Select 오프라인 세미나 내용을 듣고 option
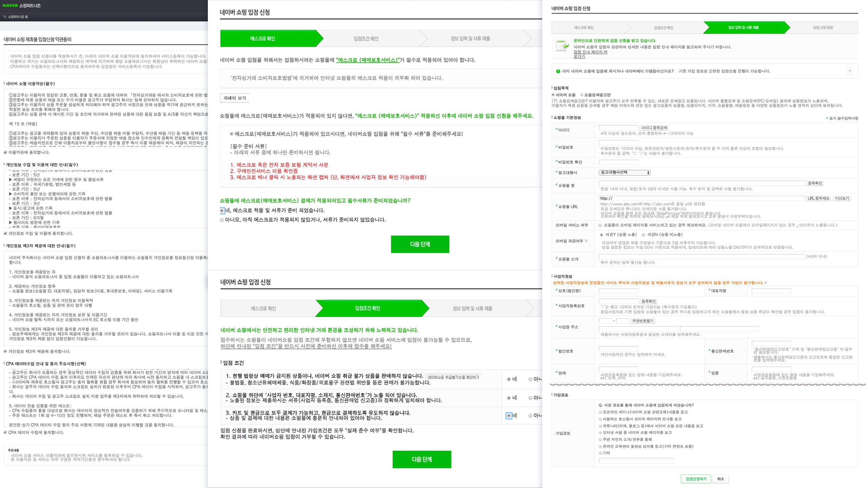Screen dimensions: 868x488 tap(600, 412)
